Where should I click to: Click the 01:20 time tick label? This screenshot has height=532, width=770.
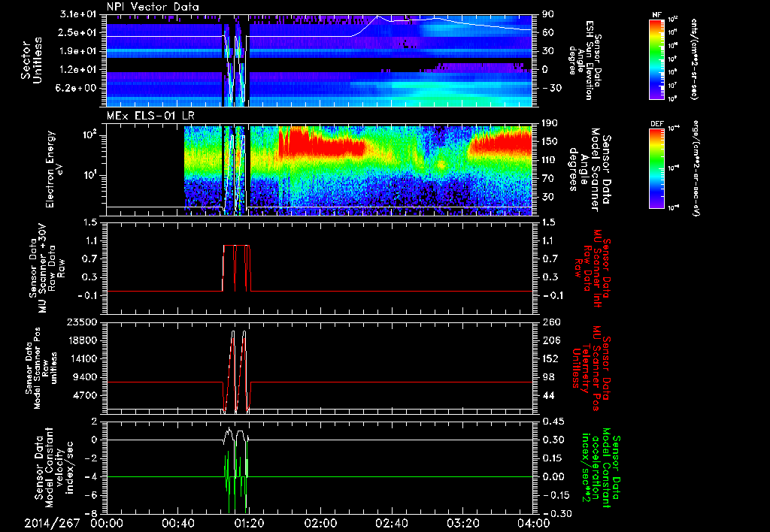(249, 523)
